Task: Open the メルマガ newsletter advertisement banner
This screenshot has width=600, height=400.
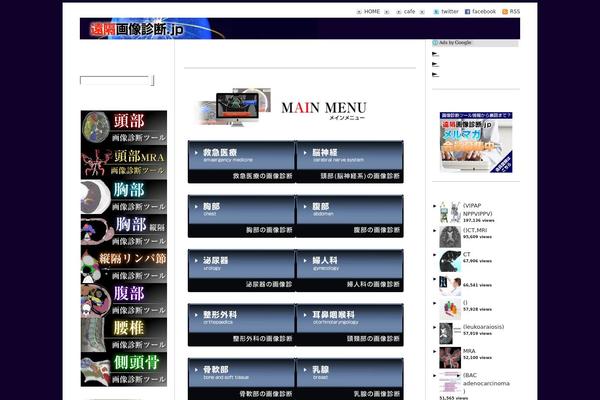Action: 476,142
